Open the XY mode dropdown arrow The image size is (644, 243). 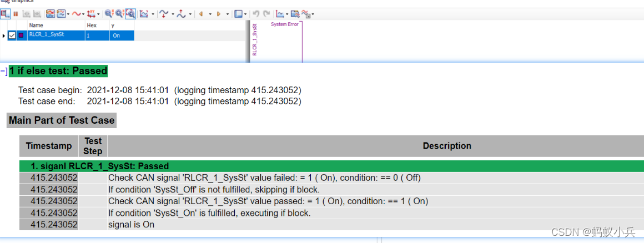coord(99,14)
